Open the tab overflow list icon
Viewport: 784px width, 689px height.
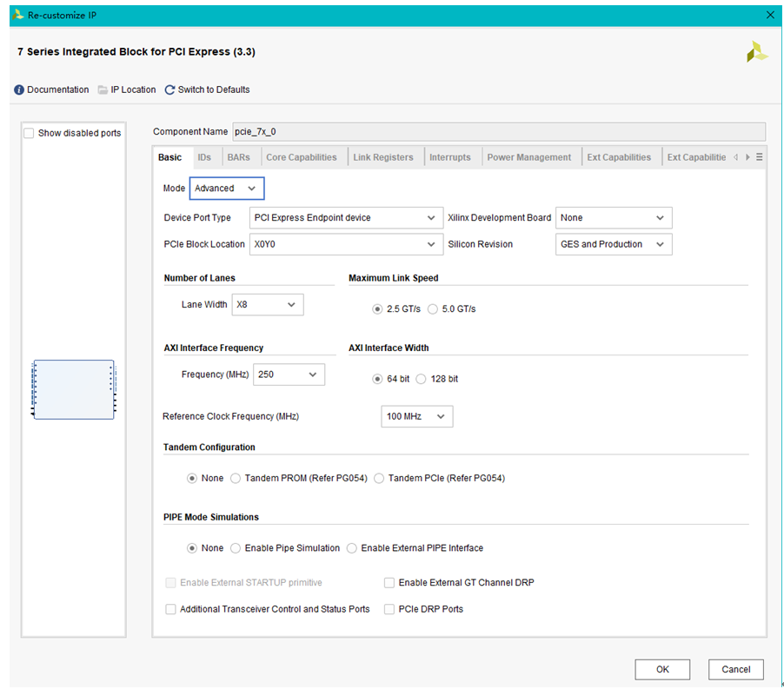tap(759, 156)
